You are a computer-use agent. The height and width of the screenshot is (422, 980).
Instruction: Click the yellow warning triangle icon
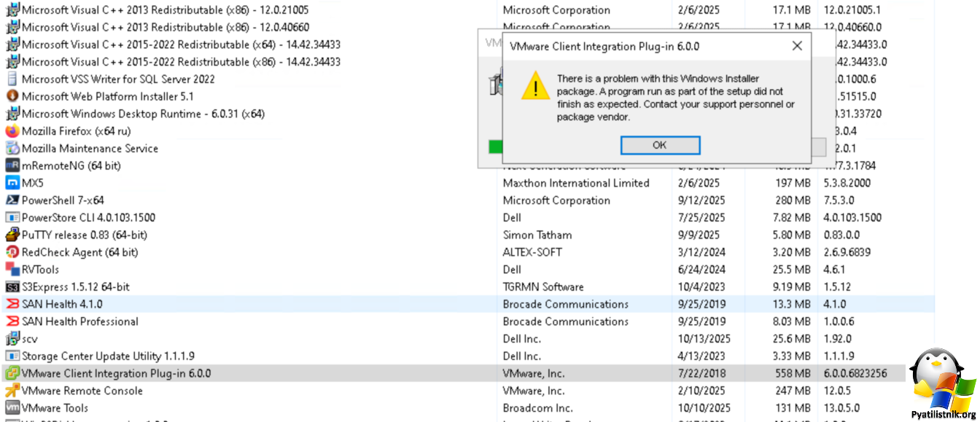coord(536,86)
